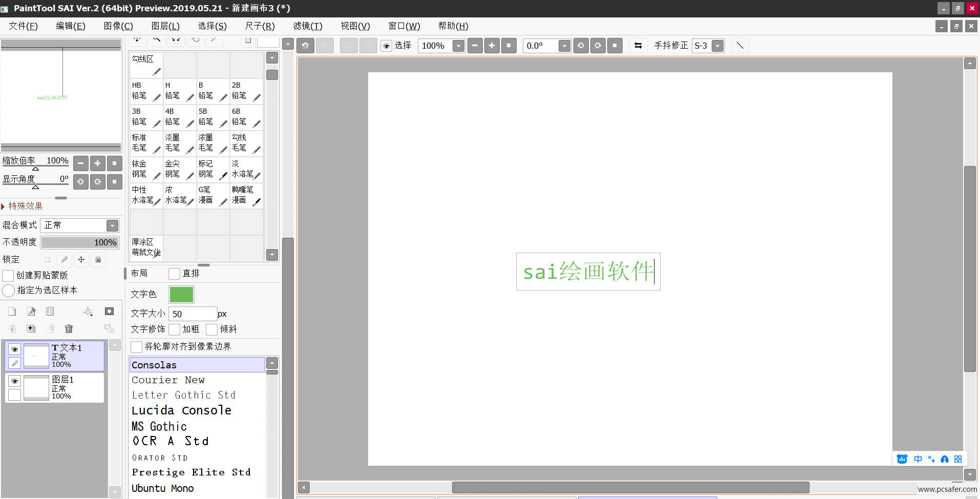Add layer mask icon
This screenshot has height=499, width=980.
pyautogui.click(x=109, y=311)
